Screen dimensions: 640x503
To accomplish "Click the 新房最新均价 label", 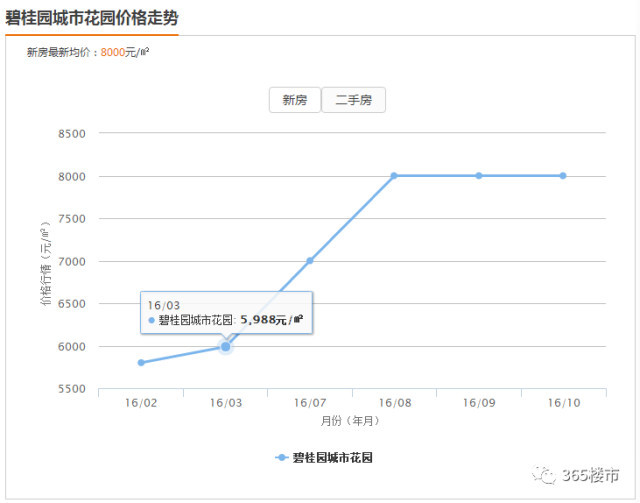I will (x=58, y=52).
